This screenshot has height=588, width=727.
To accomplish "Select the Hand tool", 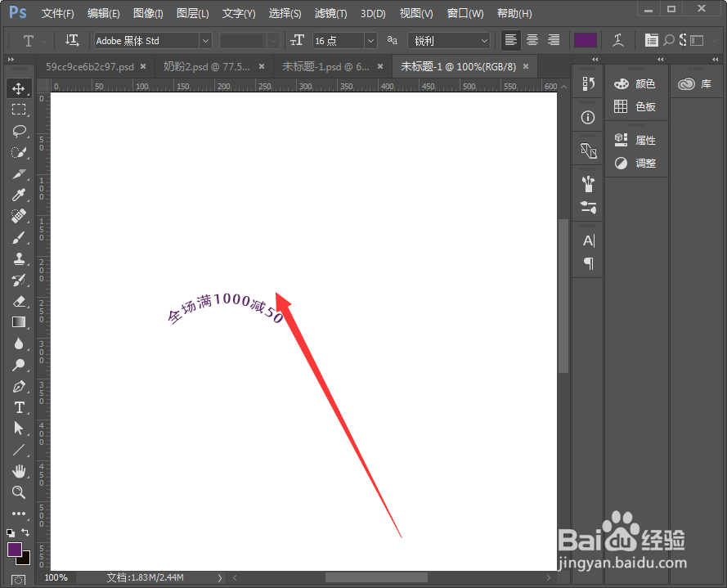I will (x=19, y=471).
